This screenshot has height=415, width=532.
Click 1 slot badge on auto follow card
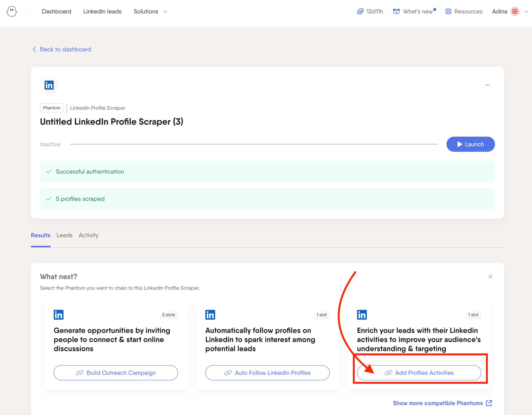[x=321, y=315]
